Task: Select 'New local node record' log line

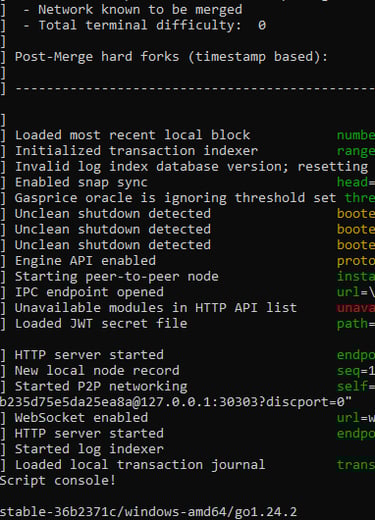Action: click(97, 371)
